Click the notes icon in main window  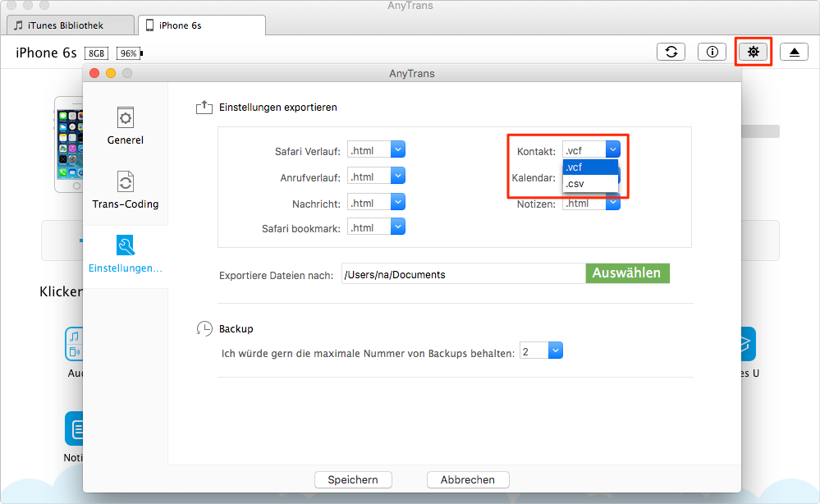(74, 428)
